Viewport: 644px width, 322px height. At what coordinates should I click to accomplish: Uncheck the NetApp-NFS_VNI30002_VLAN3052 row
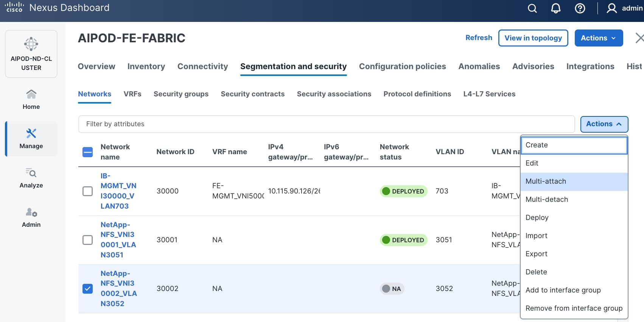[87, 289]
